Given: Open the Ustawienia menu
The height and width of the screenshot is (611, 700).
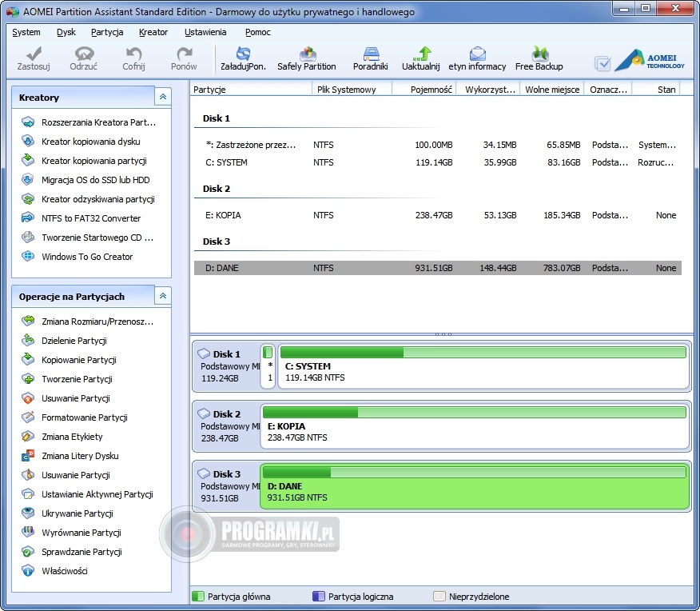Looking at the screenshot, I should coord(205,32).
